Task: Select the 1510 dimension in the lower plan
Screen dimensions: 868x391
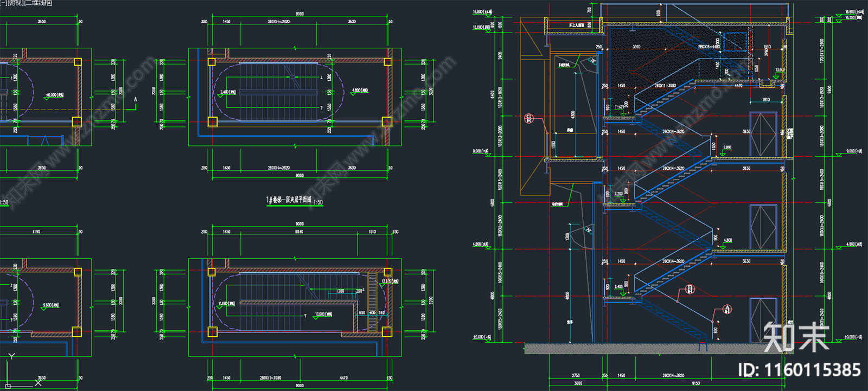Action: (x=372, y=232)
